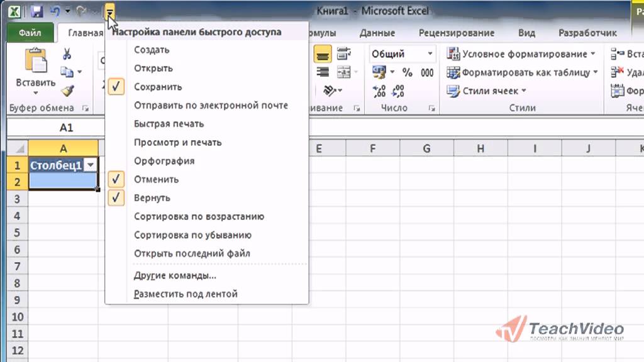The width and height of the screenshot is (644, 362).
Task: Switch to the Рецензирование tab
Action: [x=457, y=33]
